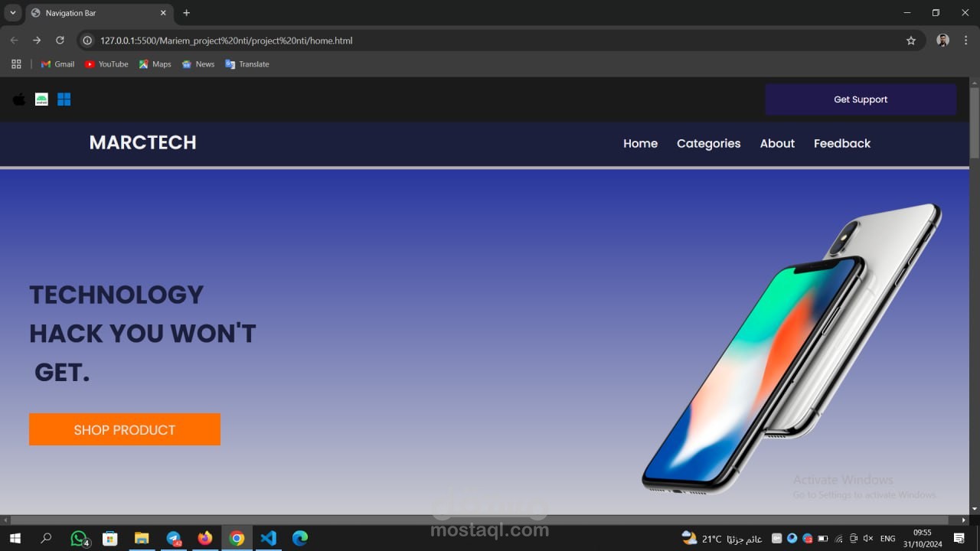This screenshot has width=980, height=551.
Task: Bookmark this page with the star
Action: tap(911, 41)
